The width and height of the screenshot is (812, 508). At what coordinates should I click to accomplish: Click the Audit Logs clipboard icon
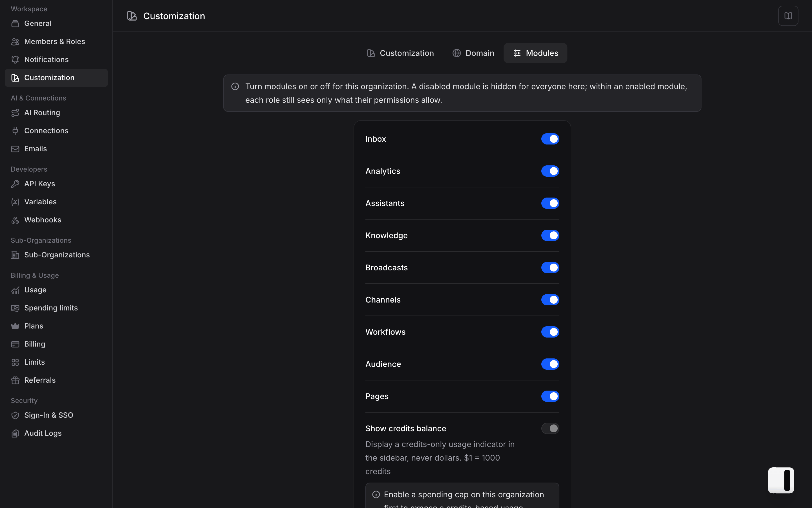[x=15, y=433]
